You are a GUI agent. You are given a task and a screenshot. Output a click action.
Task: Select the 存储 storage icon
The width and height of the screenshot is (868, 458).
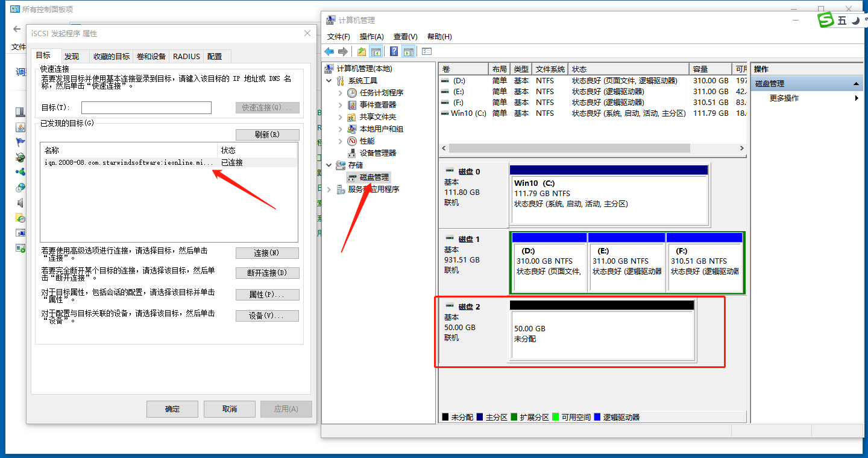(341, 165)
